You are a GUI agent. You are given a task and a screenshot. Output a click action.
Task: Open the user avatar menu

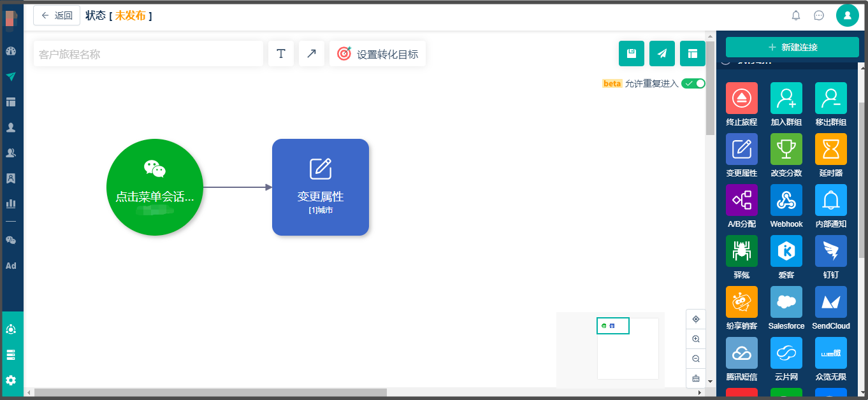point(848,15)
